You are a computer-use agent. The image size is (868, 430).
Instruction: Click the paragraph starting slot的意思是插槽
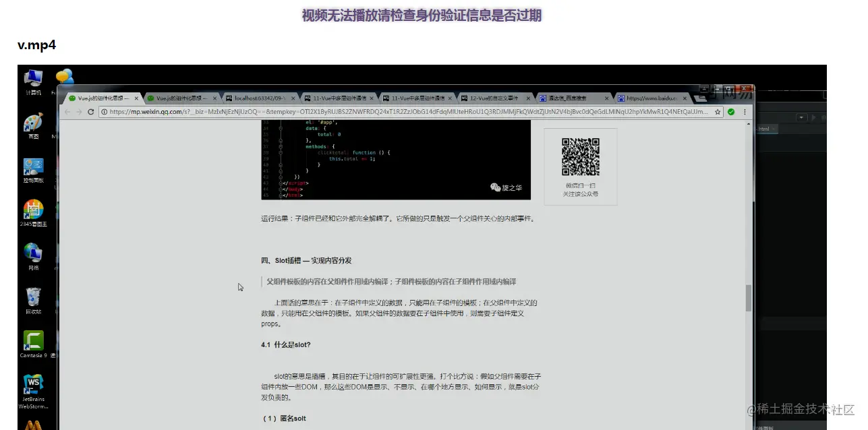pos(401,387)
